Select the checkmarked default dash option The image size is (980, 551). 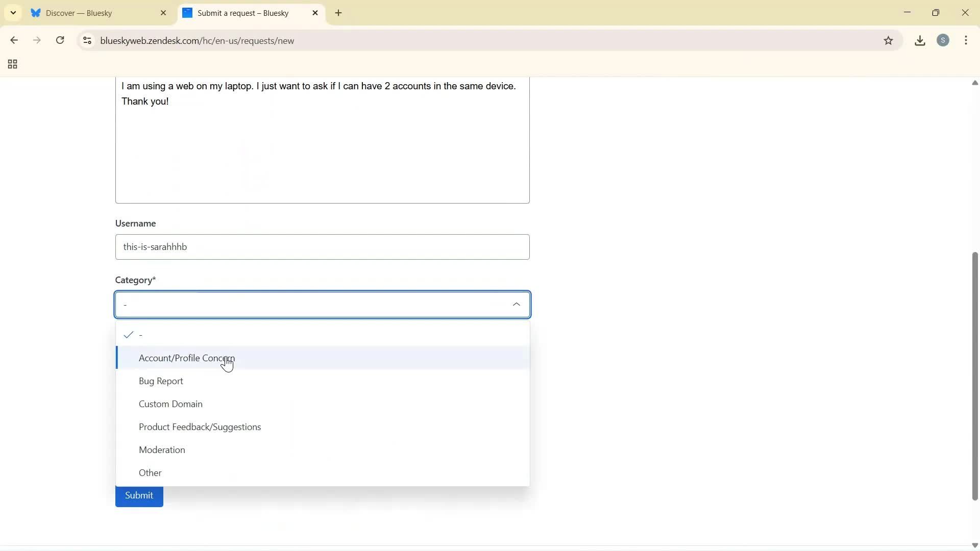(140, 335)
